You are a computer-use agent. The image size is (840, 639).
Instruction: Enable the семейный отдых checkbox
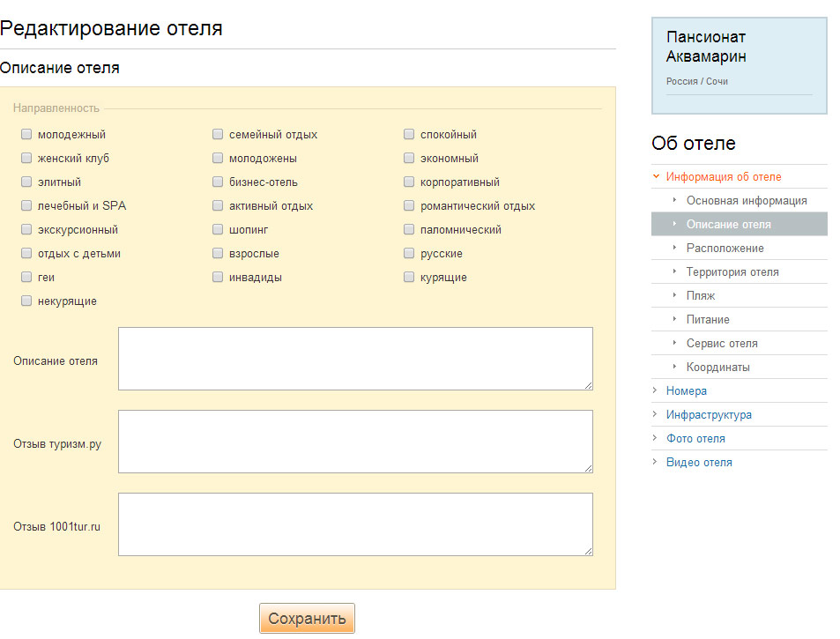[218, 135]
